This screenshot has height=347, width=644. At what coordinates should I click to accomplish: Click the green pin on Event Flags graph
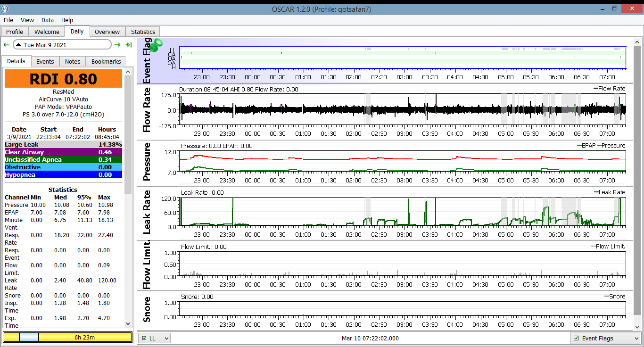[x=155, y=45]
